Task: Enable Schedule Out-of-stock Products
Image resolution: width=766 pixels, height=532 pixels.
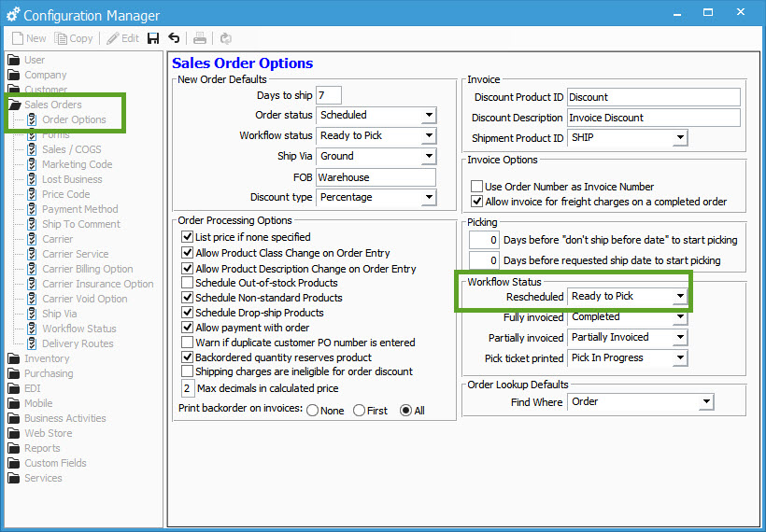Action: pyautogui.click(x=187, y=283)
